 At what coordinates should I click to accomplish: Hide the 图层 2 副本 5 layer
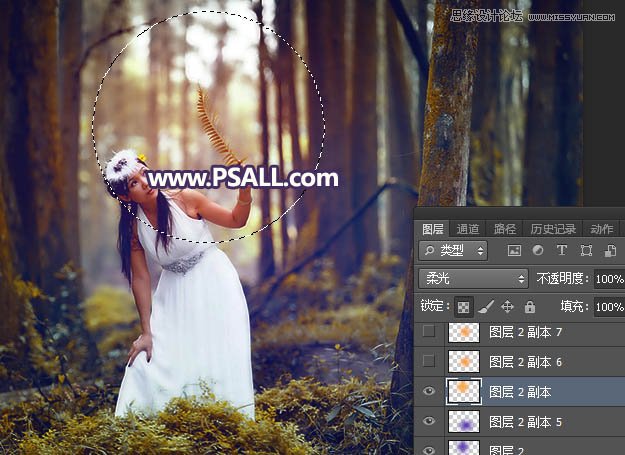[x=428, y=421]
